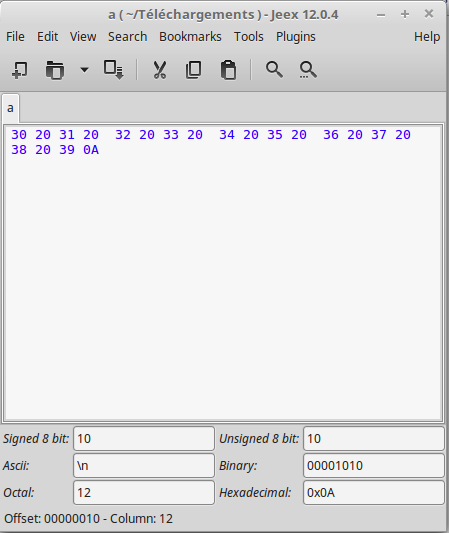Click the Ascii value field
Viewport: 449px width, 533px height.
tap(144, 465)
